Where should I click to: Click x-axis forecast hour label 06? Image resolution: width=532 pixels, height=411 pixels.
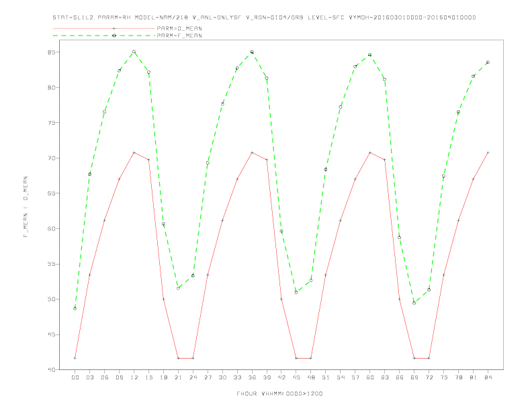105,377
